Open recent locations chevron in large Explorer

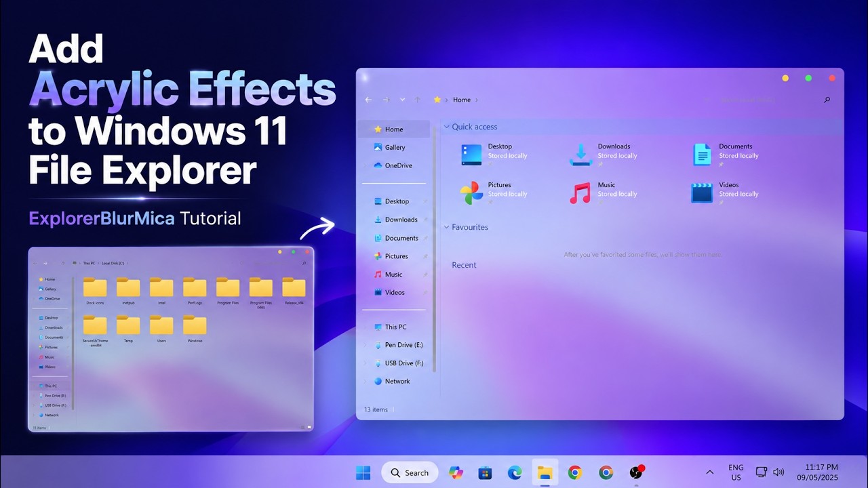click(402, 100)
